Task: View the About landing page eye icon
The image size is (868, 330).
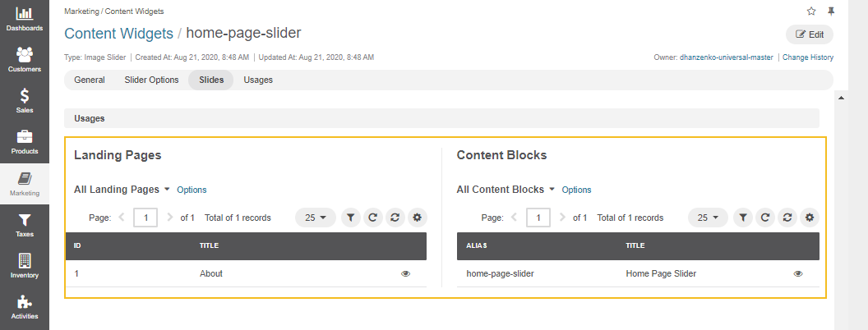Action: (406, 273)
